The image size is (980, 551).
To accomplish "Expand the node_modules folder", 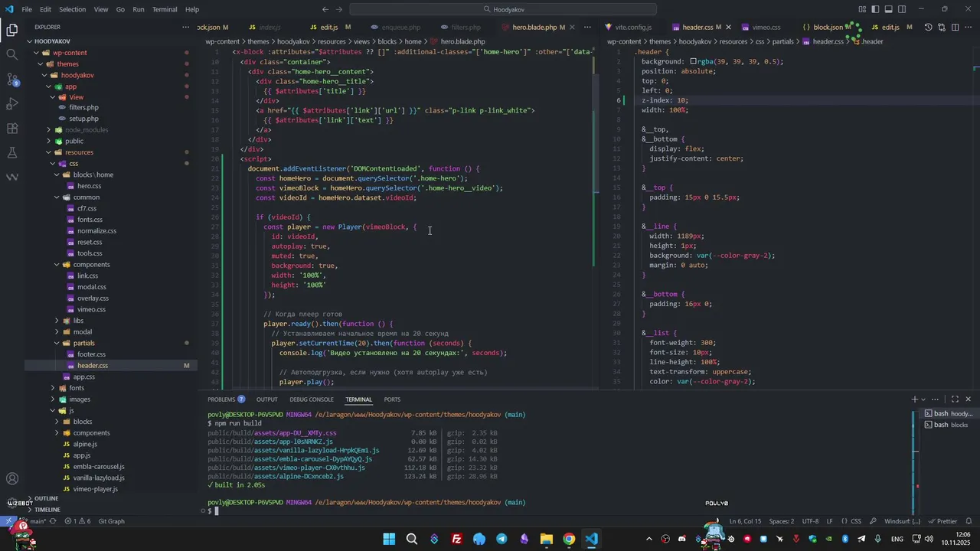I will coord(87,130).
